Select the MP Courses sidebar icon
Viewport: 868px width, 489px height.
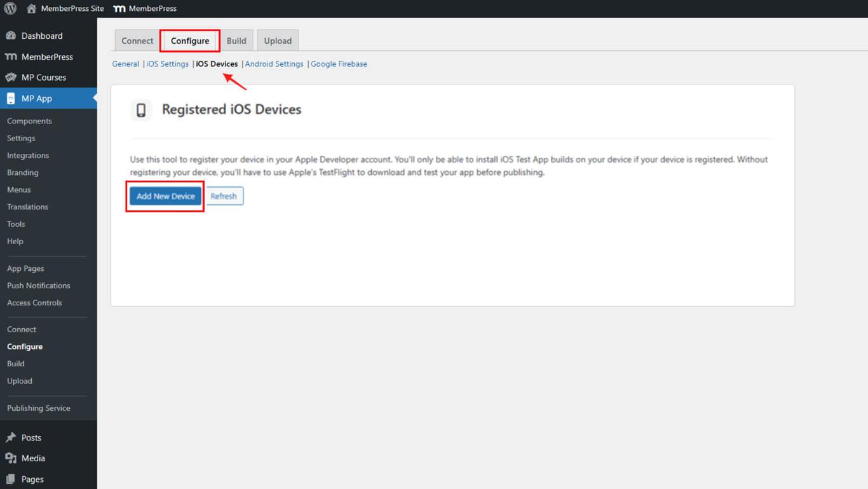coord(11,78)
